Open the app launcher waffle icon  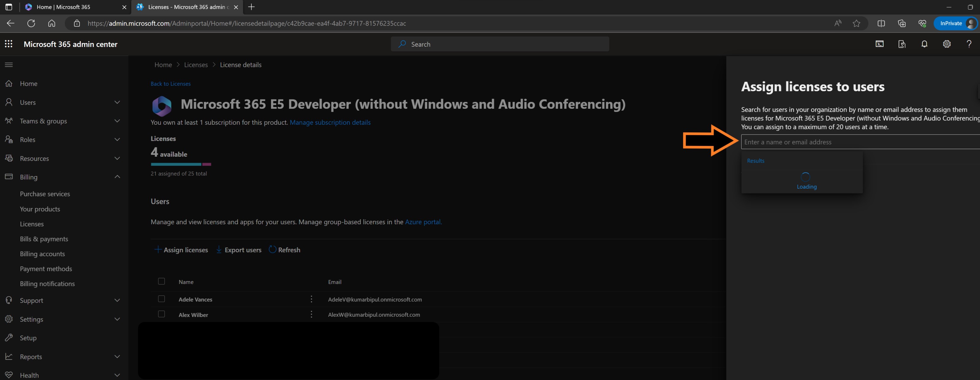click(x=8, y=44)
